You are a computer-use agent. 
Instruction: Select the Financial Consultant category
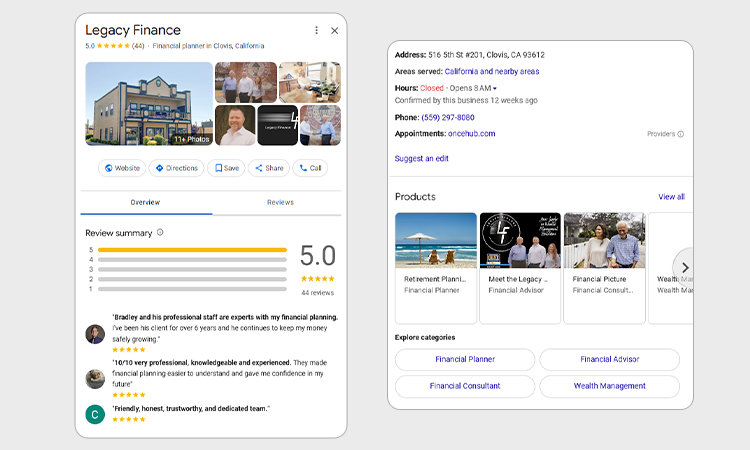(465, 386)
